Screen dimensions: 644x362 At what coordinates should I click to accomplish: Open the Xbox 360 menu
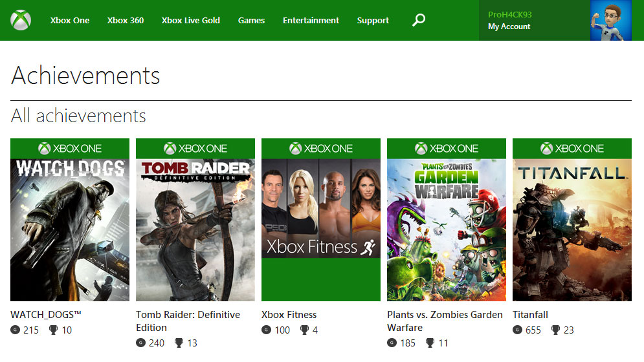coord(126,20)
